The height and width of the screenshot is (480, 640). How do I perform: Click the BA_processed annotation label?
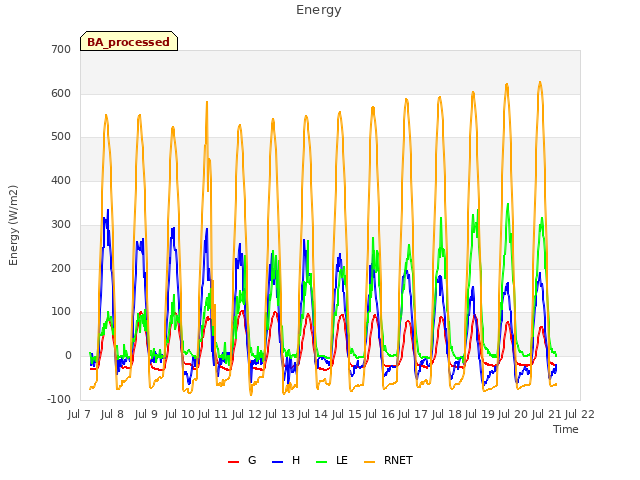[x=129, y=42]
